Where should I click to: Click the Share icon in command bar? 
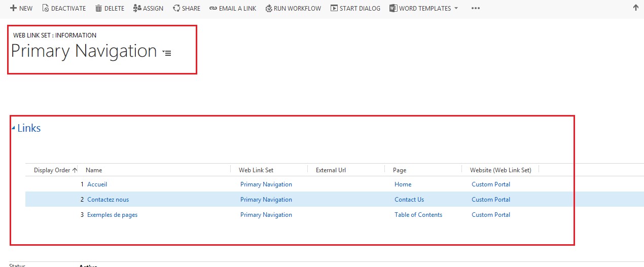click(176, 8)
